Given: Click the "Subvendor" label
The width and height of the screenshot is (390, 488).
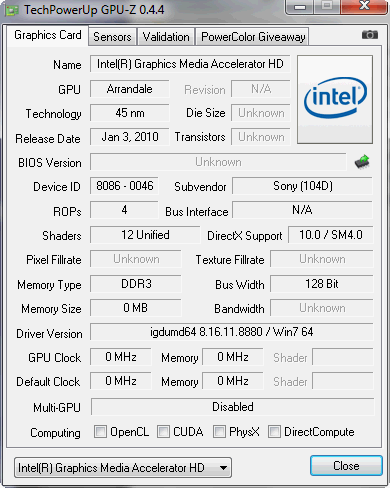Looking at the screenshot, I should click(x=200, y=187).
